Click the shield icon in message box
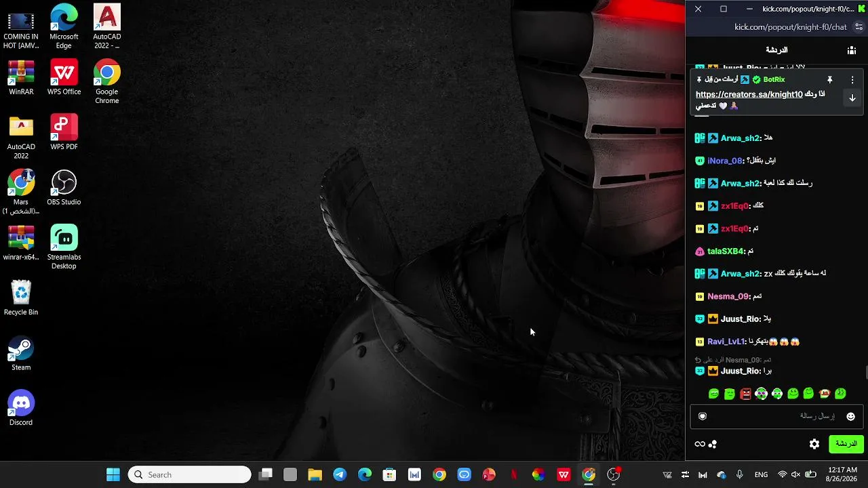868x488 pixels. pos(703,416)
